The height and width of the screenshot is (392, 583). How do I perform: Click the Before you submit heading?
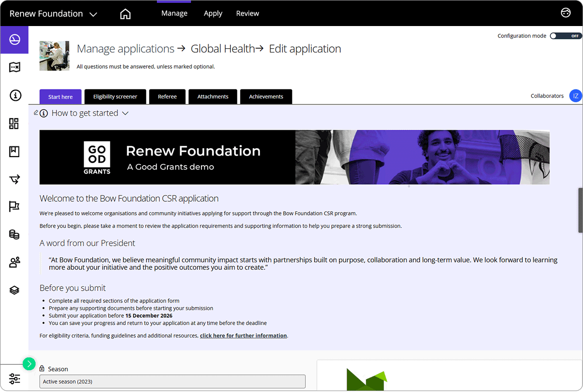coord(73,288)
